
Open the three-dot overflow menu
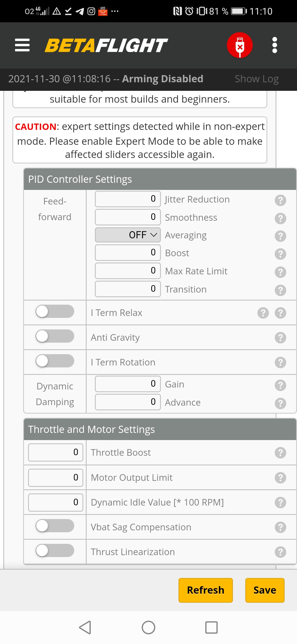point(274,45)
